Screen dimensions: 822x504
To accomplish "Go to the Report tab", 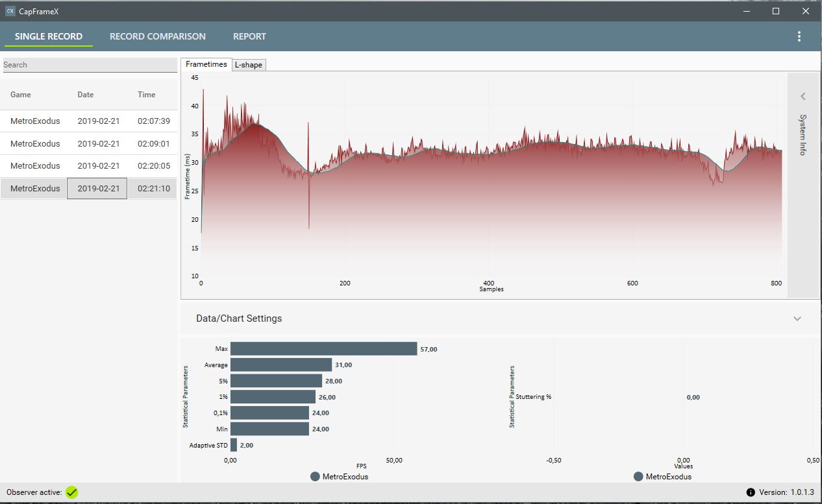I will click(x=250, y=36).
